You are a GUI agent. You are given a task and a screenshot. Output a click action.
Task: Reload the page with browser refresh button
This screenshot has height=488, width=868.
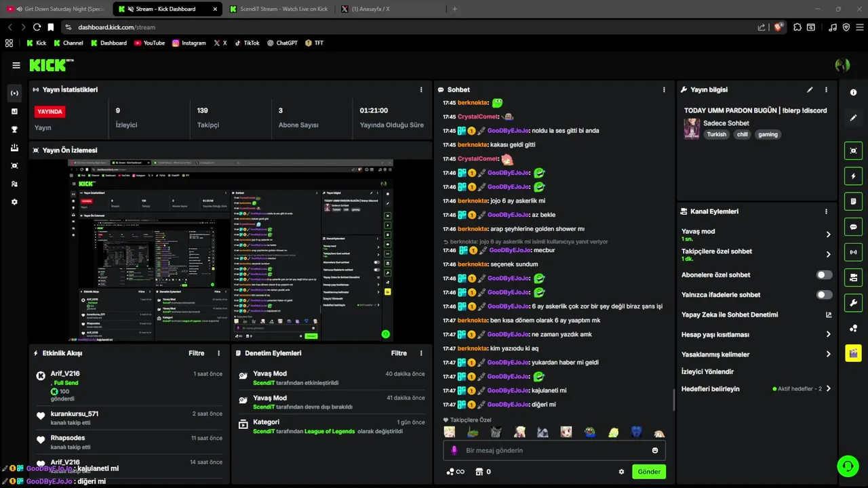coord(37,27)
